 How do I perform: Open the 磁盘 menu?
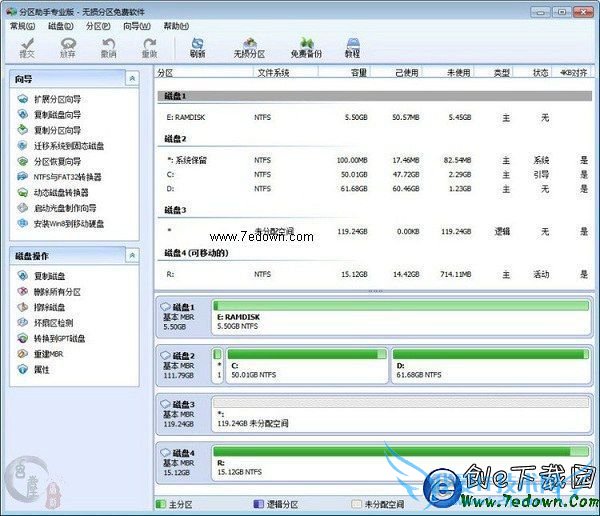pyautogui.click(x=61, y=26)
